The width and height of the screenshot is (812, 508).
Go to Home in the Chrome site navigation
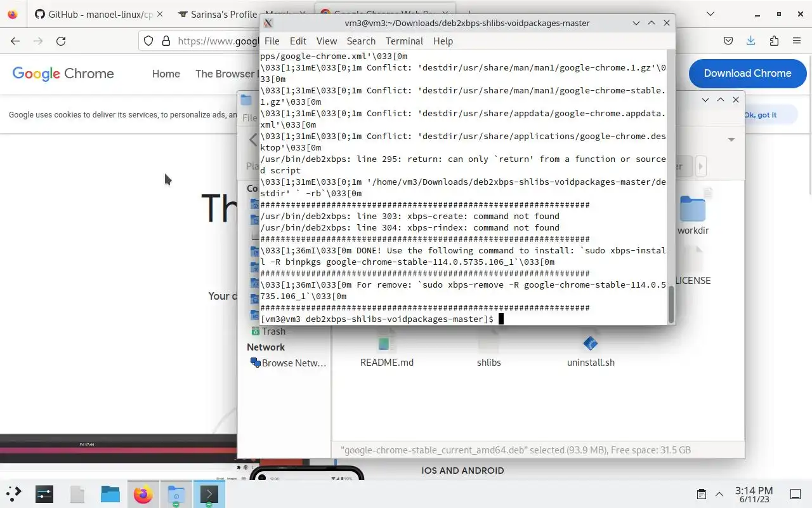pos(166,74)
